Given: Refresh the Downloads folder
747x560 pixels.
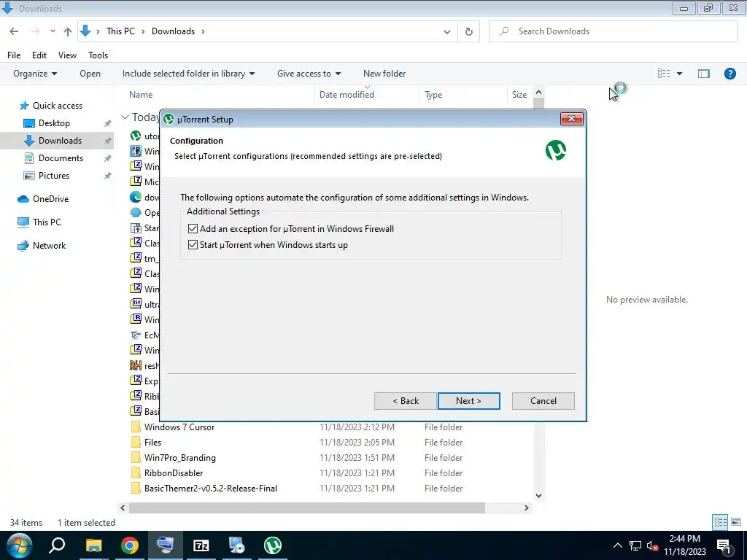Looking at the screenshot, I should point(469,32).
